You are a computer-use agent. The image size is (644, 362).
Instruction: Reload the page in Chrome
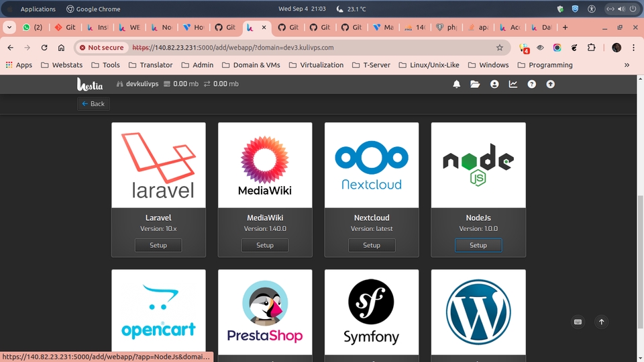(x=44, y=48)
